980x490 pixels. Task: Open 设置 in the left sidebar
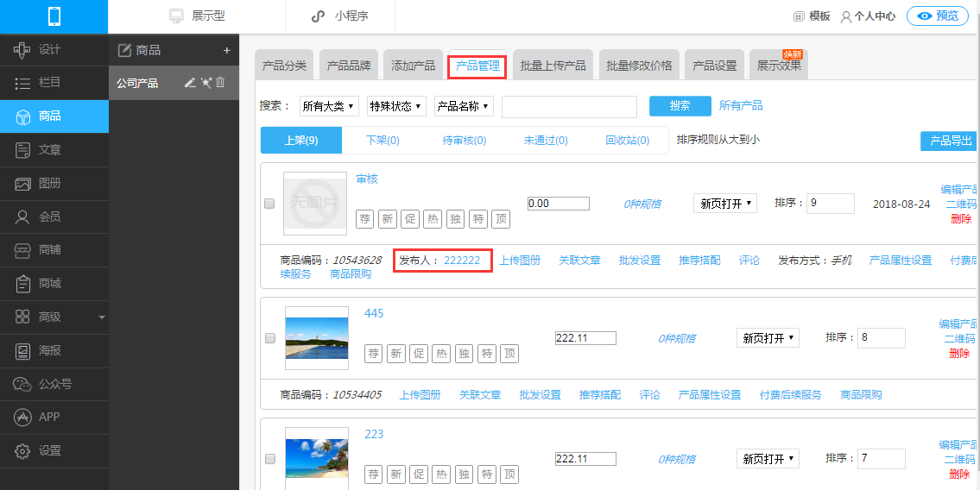tap(50, 450)
